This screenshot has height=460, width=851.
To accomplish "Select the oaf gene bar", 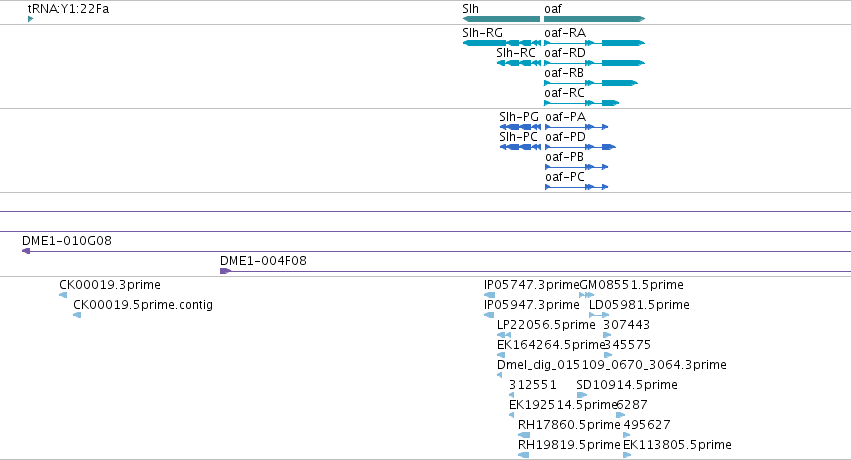I will [594, 19].
